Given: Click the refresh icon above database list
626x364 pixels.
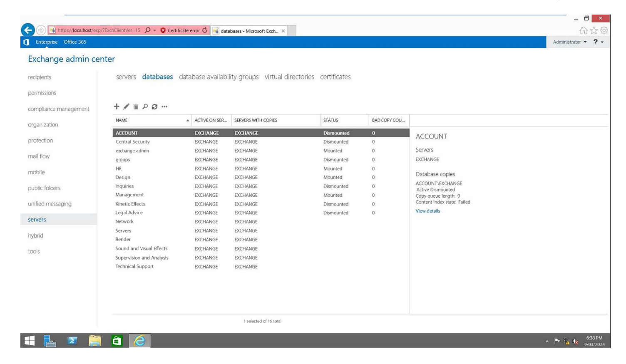Looking at the screenshot, I should tap(154, 106).
